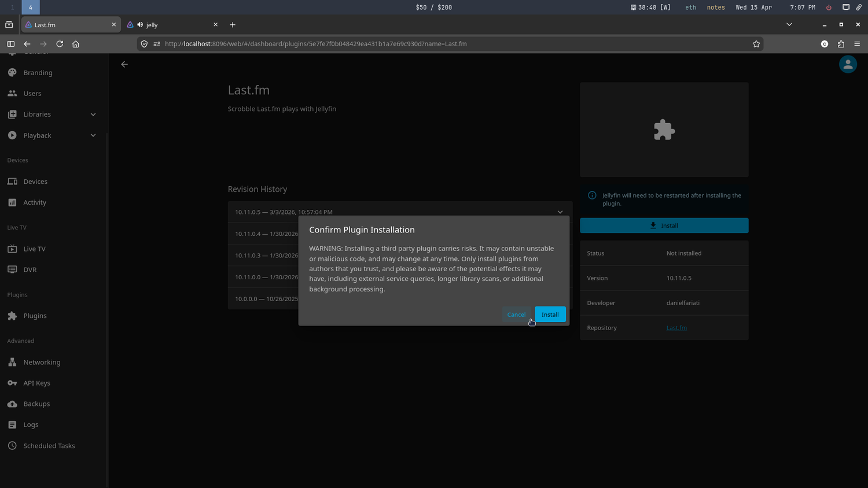The height and width of the screenshot is (488, 868).
Task: Select revision 10.0.0.0 in history
Action: [266, 299]
